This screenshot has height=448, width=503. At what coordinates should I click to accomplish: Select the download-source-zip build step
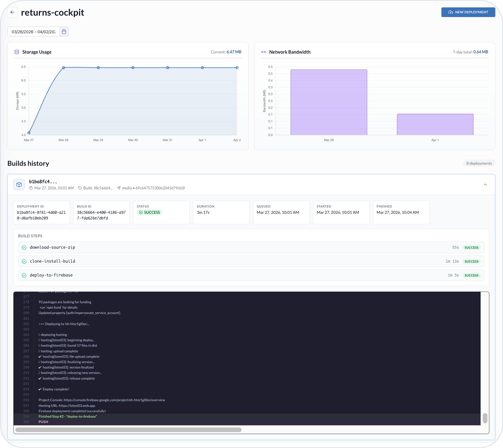251,247
